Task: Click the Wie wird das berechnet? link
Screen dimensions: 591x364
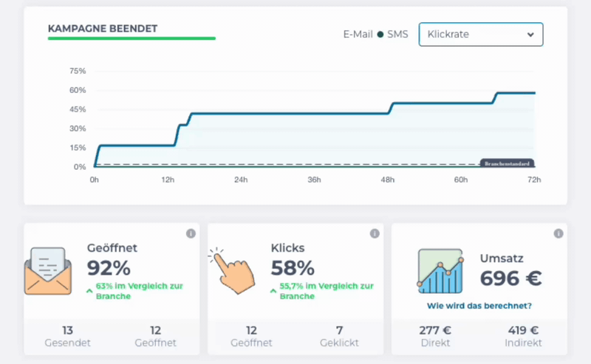Action: 479,306
